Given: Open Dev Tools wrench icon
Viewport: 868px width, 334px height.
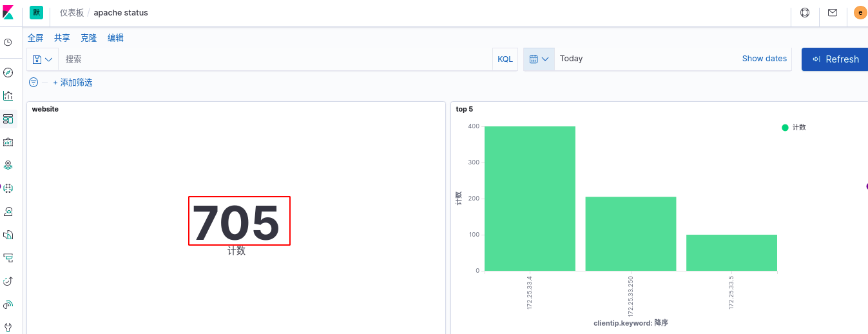Looking at the screenshot, I should click(x=8, y=327).
